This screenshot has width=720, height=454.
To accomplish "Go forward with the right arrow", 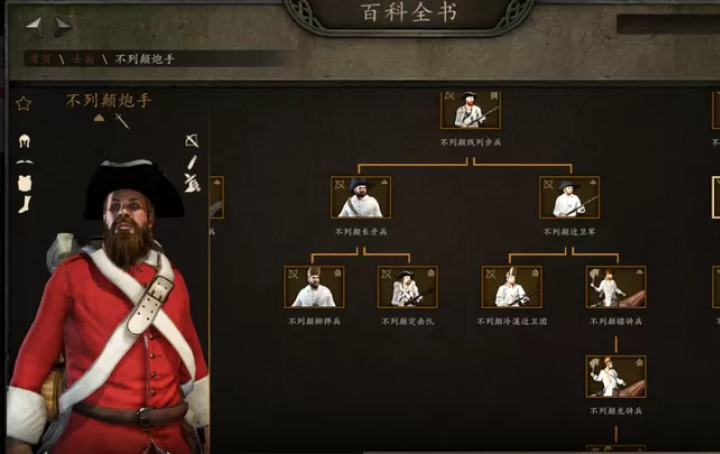I will [x=63, y=27].
